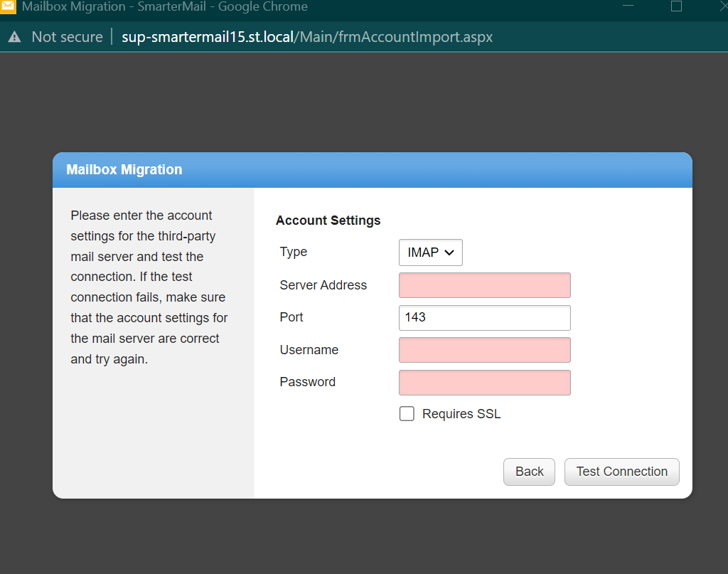Click the Account Settings heading
728x574 pixels.
tap(328, 220)
